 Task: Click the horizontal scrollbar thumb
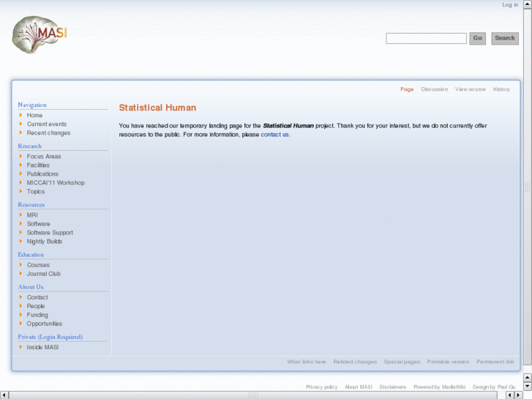[252, 395]
